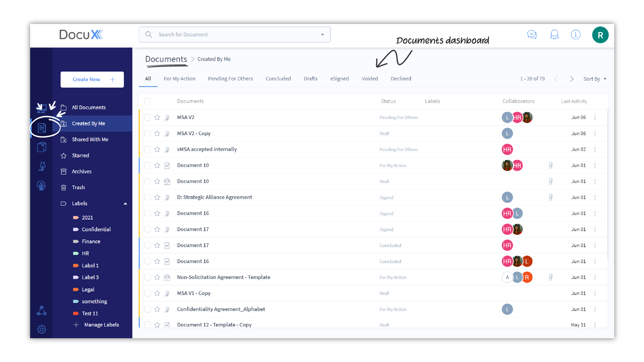The width and height of the screenshot is (644, 362).
Task: Click the workflow/integrations icon in sidebar
Action: [41, 310]
